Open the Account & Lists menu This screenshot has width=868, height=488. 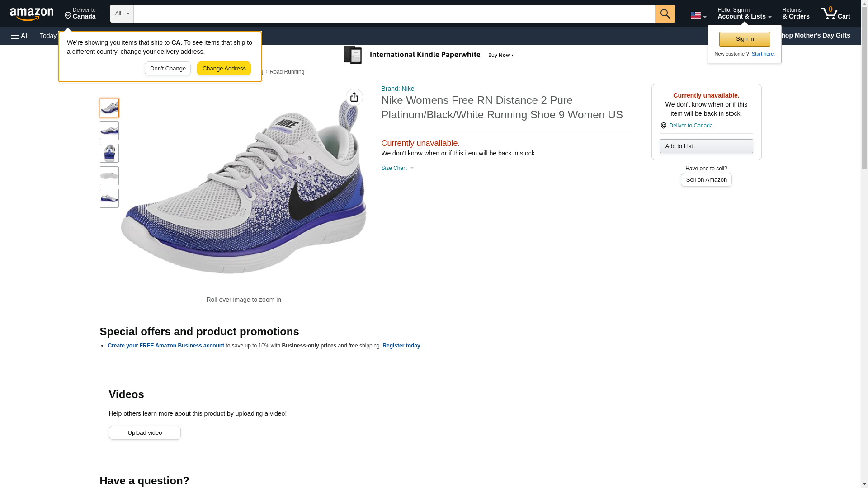click(744, 14)
